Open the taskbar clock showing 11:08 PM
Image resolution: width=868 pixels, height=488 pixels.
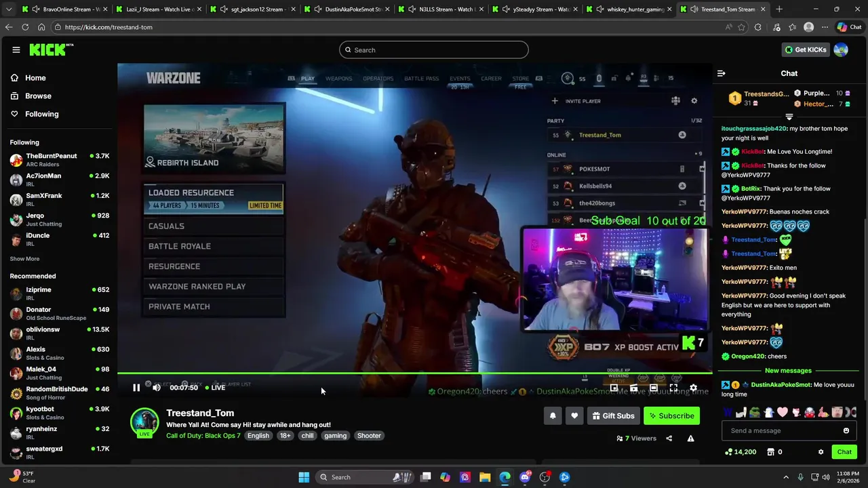coord(849,477)
